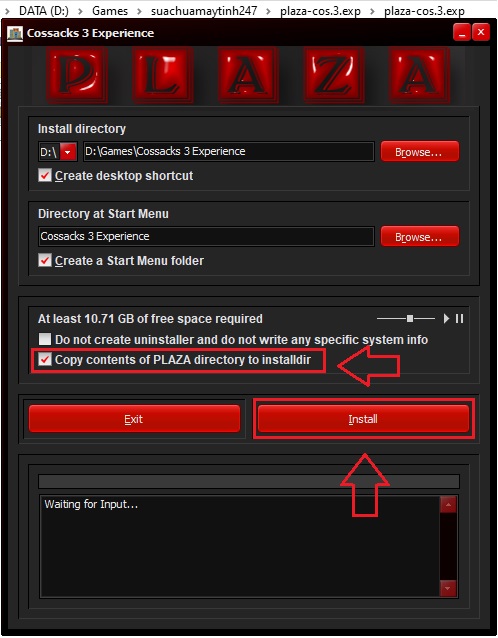Expand the chevron before the Games breadcrumb
Image resolution: width=498 pixels, height=638 pixels.
(x=80, y=11)
